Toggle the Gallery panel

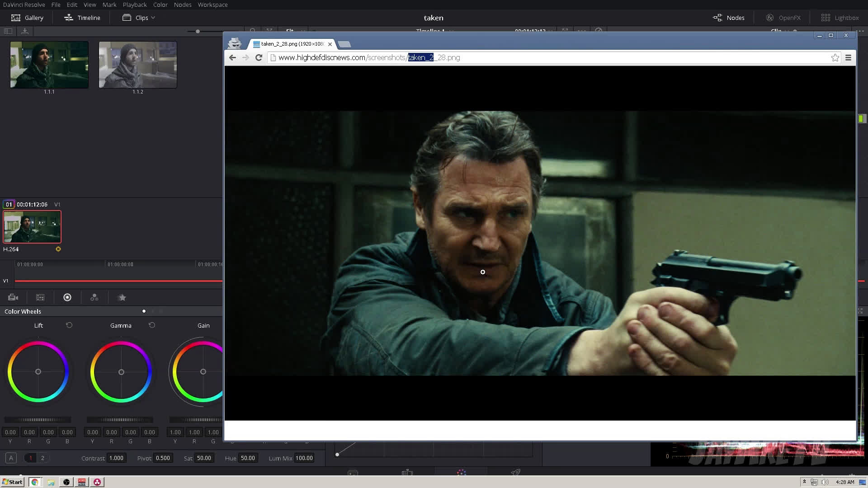point(27,18)
